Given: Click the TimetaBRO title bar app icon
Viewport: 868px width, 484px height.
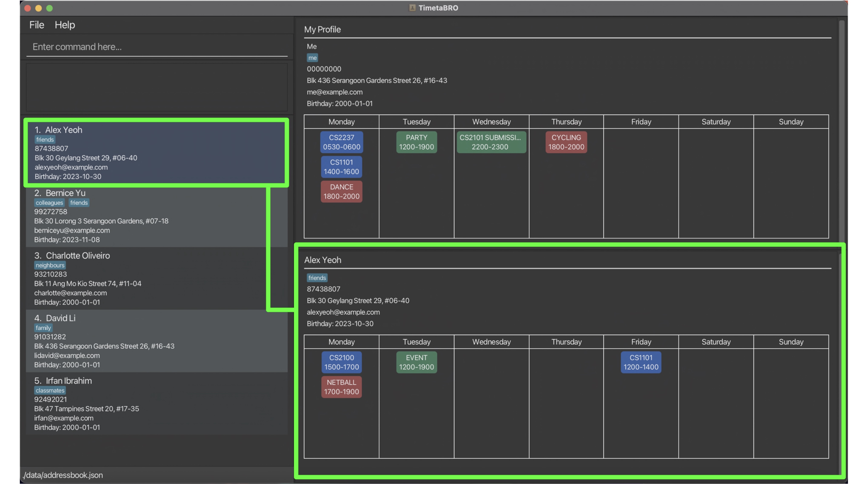Looking at the screenshot, I should tap(412, 8).
